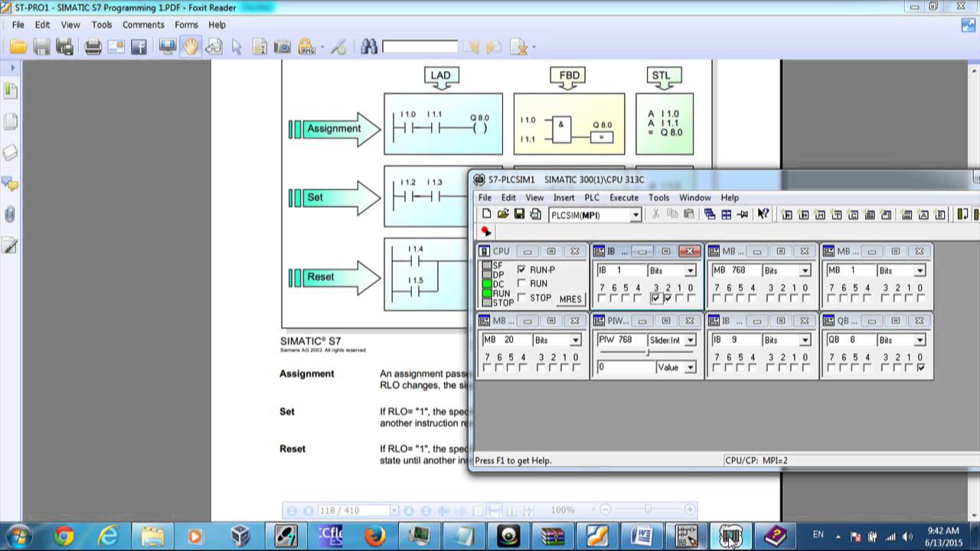Viewport: 980px width, 551px height.
Task: Open the Window menu in S7-PLCSIM
Action: (695, 197)
